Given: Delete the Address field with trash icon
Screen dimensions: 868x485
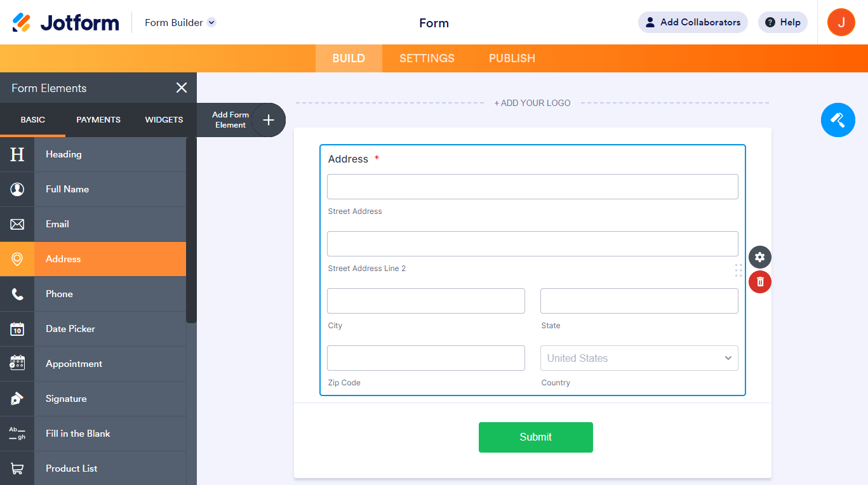Looking at the screenshot, I should [760, 281].
